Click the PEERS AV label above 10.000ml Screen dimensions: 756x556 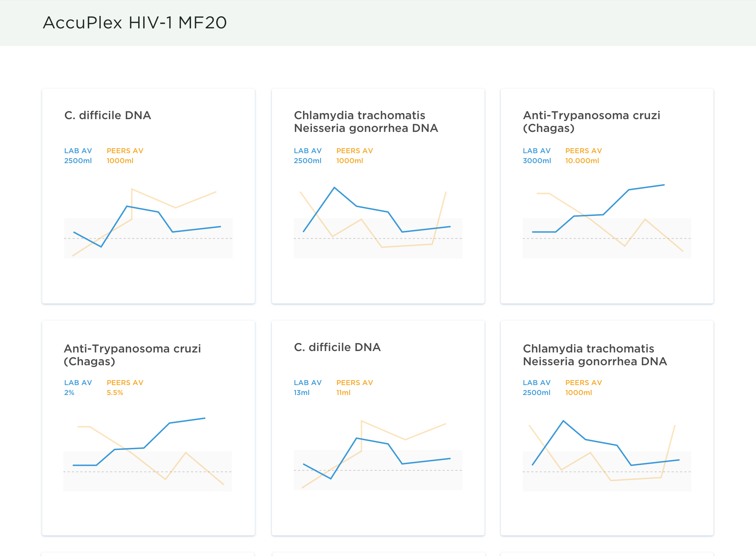(584, 151)
